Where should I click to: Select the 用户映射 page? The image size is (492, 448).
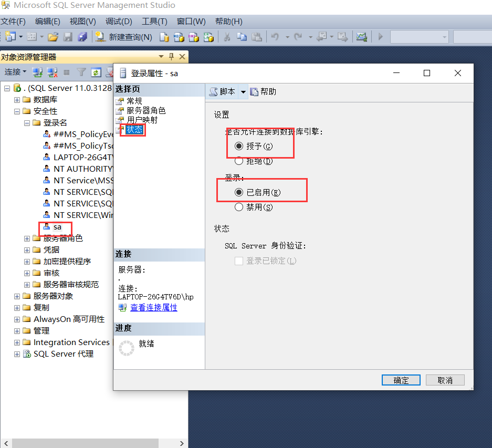142,120
